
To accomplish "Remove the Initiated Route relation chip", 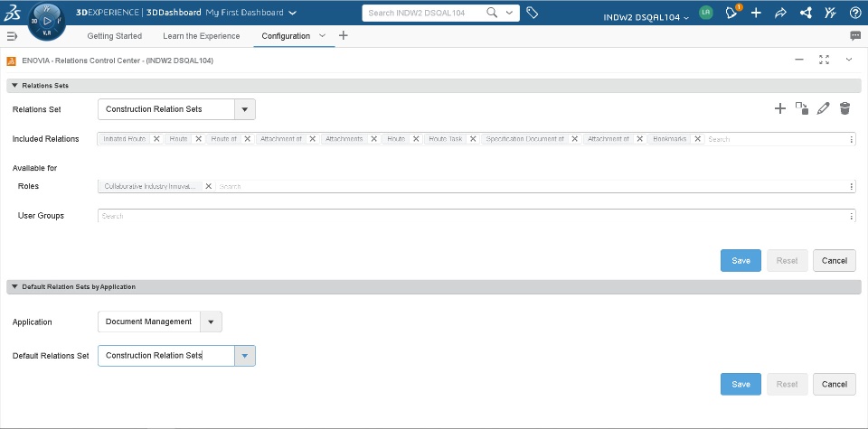I will 156,139.
